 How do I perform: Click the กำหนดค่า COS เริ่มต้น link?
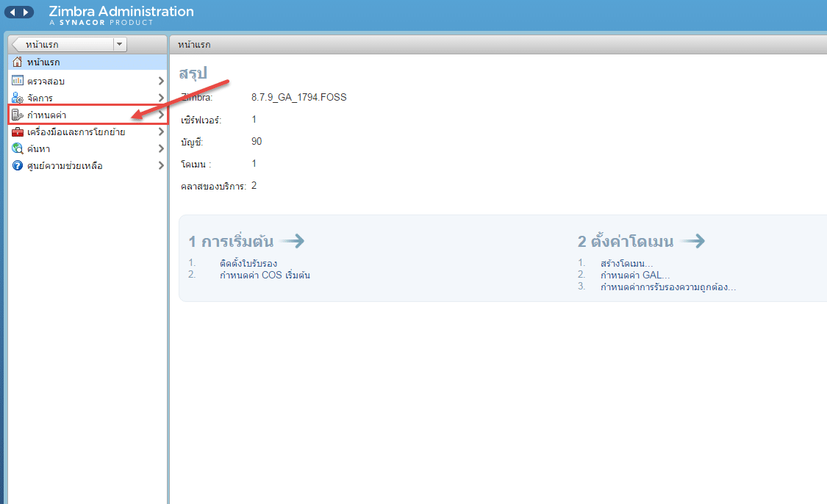(x=265, y=276)
